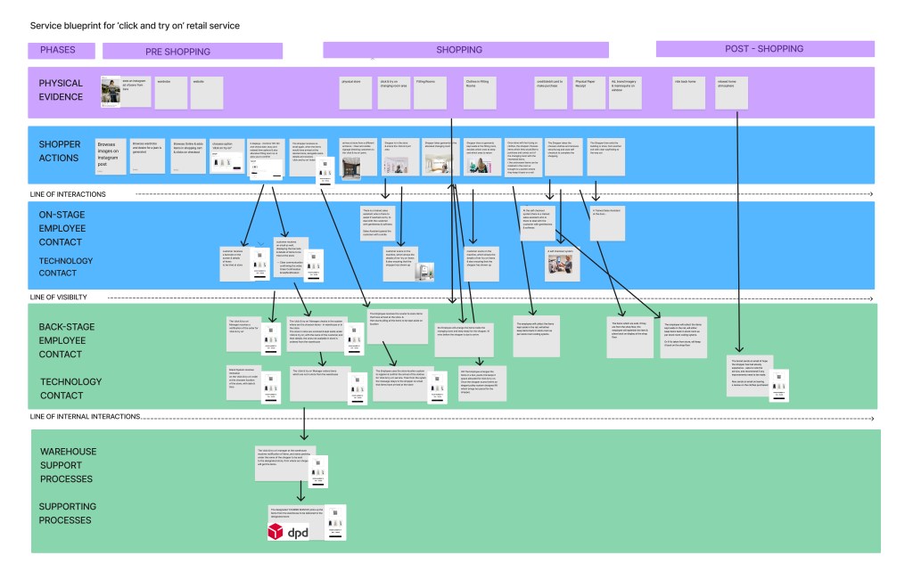
Task: Click the 'wardrobe' physical evidence card
Action: 171,93
